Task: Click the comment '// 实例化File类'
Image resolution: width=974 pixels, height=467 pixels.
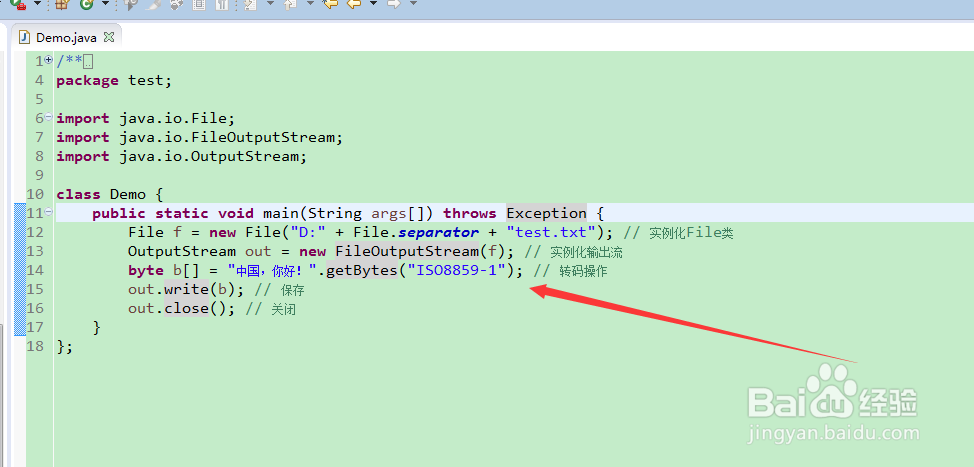Action: click(x=678, y=233)
